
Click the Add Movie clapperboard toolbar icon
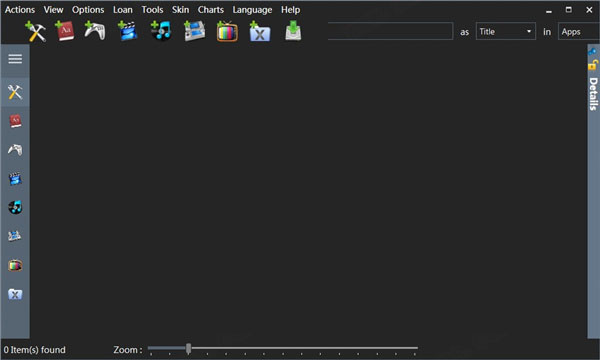(127, 31)
